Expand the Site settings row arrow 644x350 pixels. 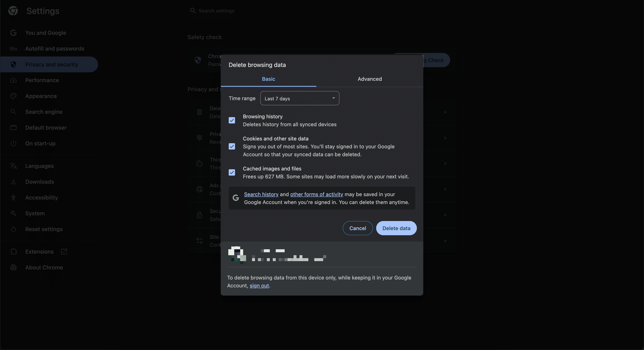(x=445, y=241)
